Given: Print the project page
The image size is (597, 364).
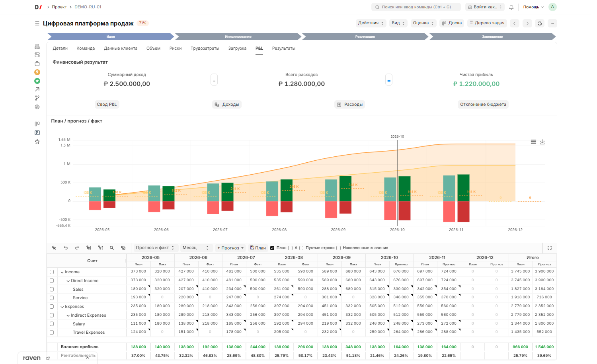Looking at the screenshot, I should [540, 23].
